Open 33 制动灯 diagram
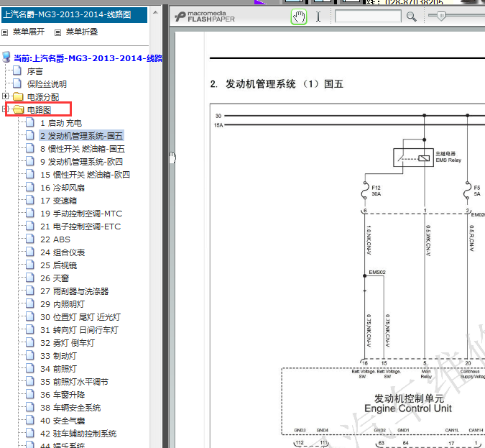This screenshot has height=448, width=485. tap(58, 356)
